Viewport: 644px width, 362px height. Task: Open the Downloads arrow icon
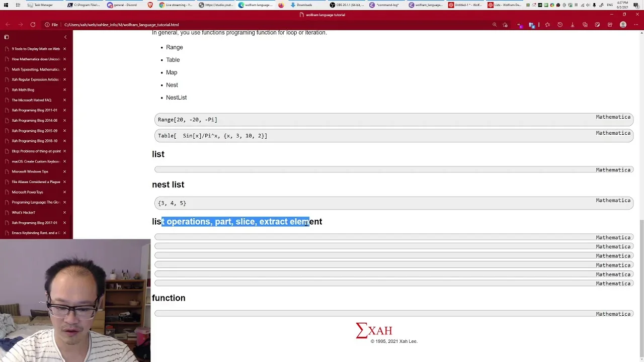pos(573,25)
